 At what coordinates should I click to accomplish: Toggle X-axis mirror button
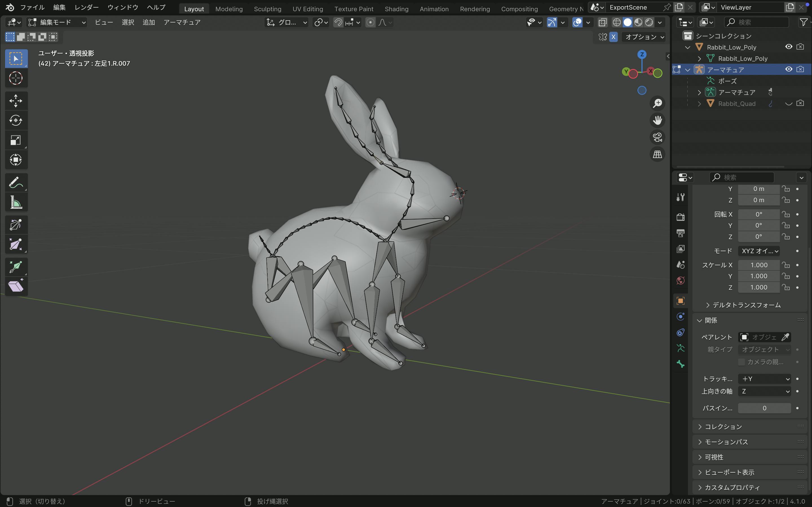[613, 37]
